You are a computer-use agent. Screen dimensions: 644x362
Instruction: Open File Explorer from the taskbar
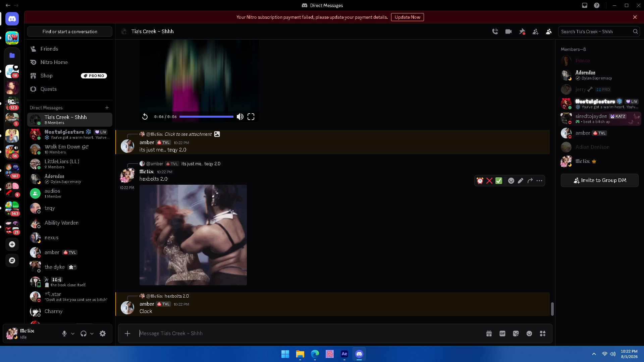(300, 354)
